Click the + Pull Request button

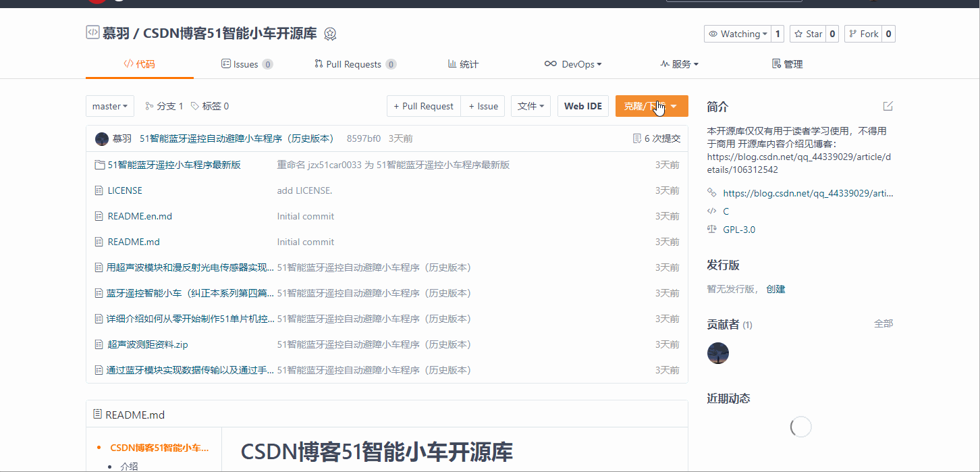point(424,106)
